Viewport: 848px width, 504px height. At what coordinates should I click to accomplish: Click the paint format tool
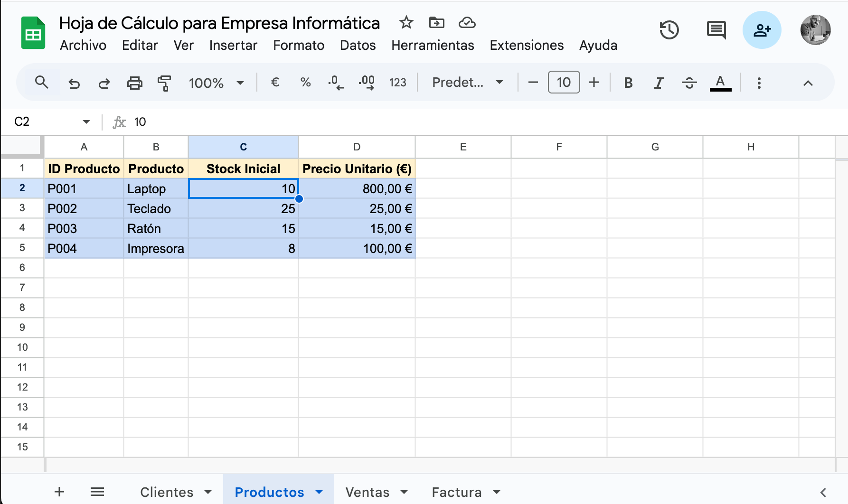(x=164, y=82)
